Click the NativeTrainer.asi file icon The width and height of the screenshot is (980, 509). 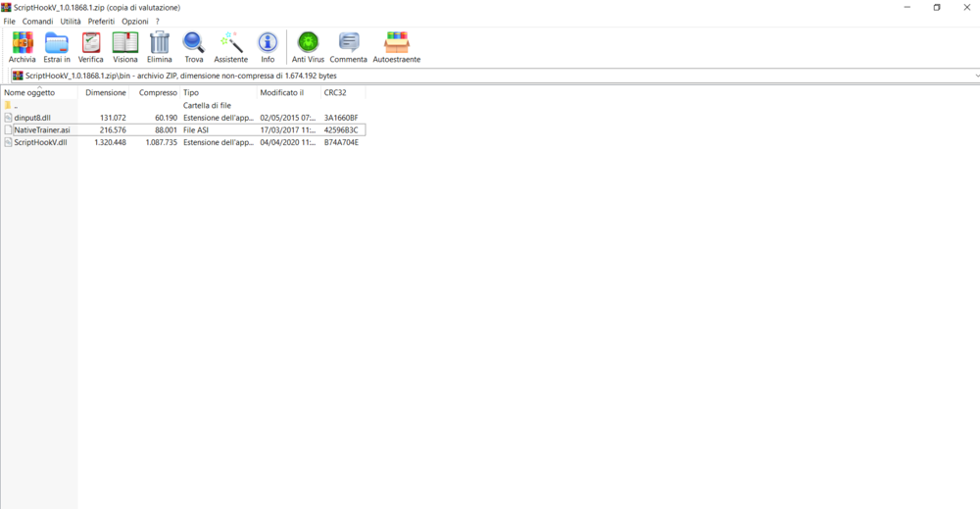(x=8, y=130)
